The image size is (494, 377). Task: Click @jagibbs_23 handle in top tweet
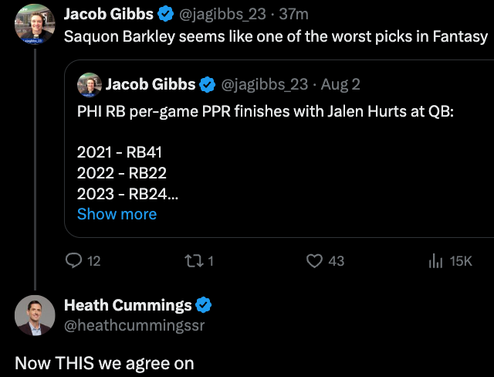[x=222, y=14]
